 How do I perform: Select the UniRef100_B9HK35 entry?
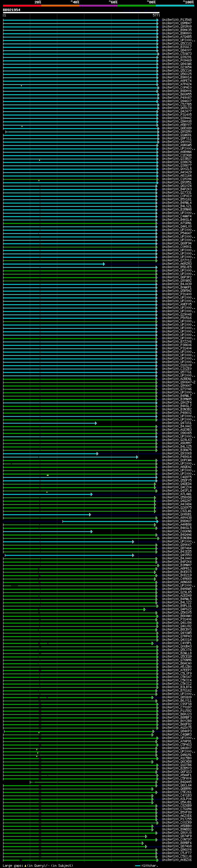[x=176, y=30]
